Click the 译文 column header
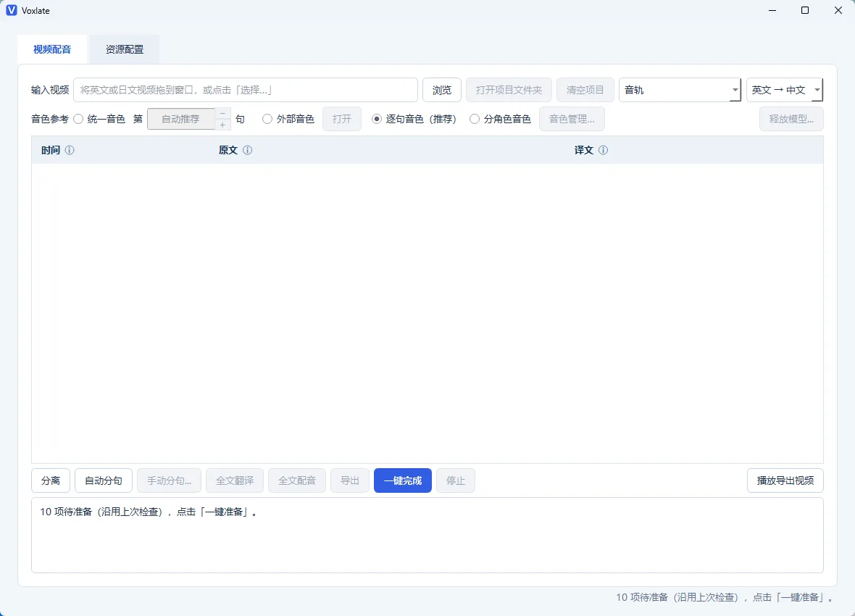The height and width of the screenshot is (616, 855). (x=583, y=150)
